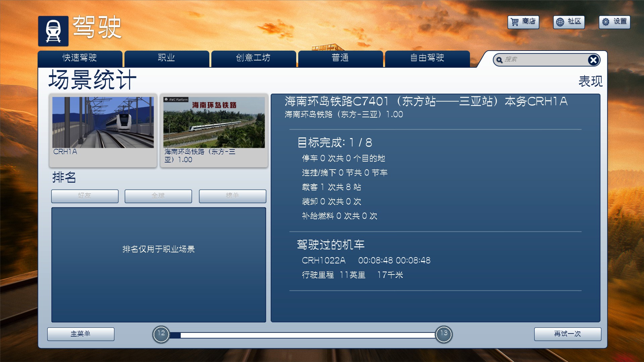Click the 目标完成: 1 / 8 text

(335, 143)
